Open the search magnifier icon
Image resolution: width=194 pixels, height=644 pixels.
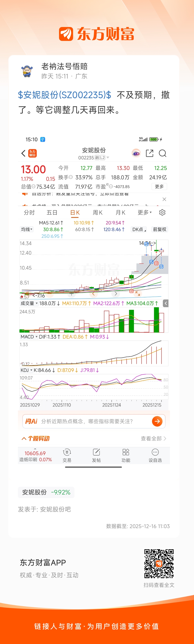click(x=163, y=153)
